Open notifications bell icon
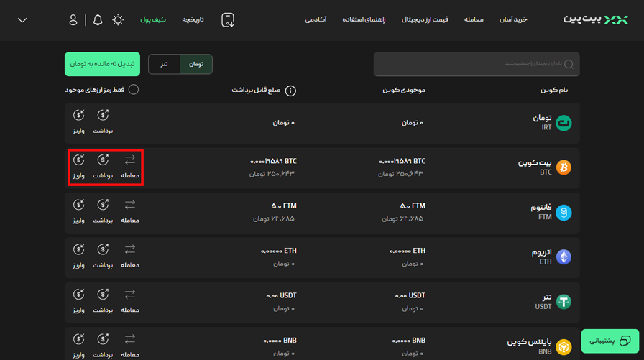 coord(98,19)
